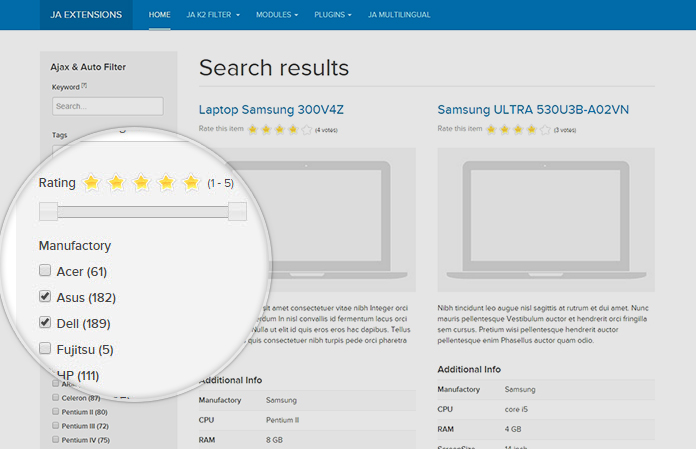Uncheck the Asus (182) checkbox
Viewport: 696px width, 449px height.
coord(45,296)
